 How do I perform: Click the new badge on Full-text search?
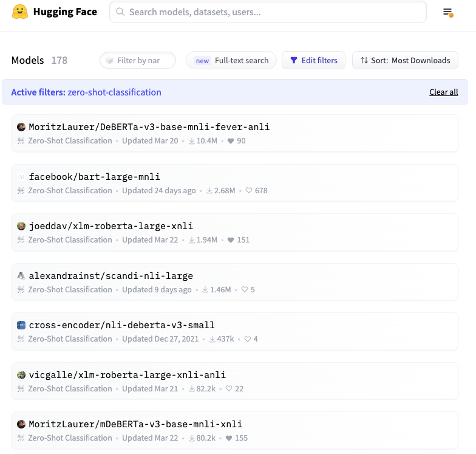tap(202, 61)
